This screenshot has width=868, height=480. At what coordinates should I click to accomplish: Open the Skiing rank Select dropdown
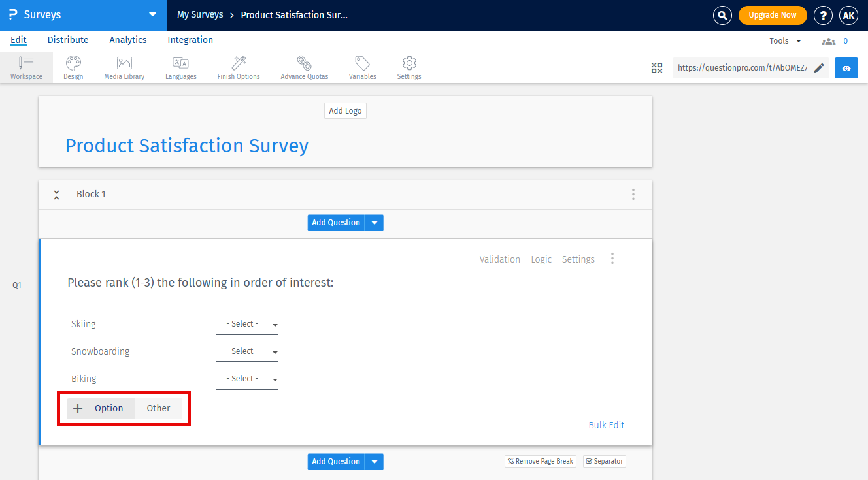(246, 323)
